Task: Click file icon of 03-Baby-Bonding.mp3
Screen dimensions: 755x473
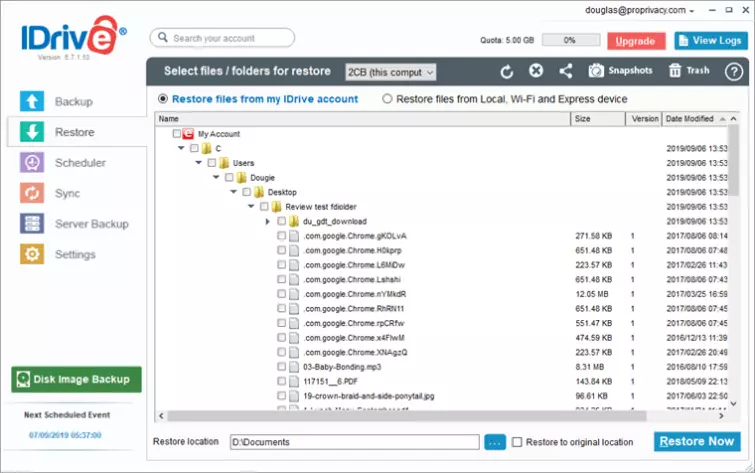Action: pos(294,367)
